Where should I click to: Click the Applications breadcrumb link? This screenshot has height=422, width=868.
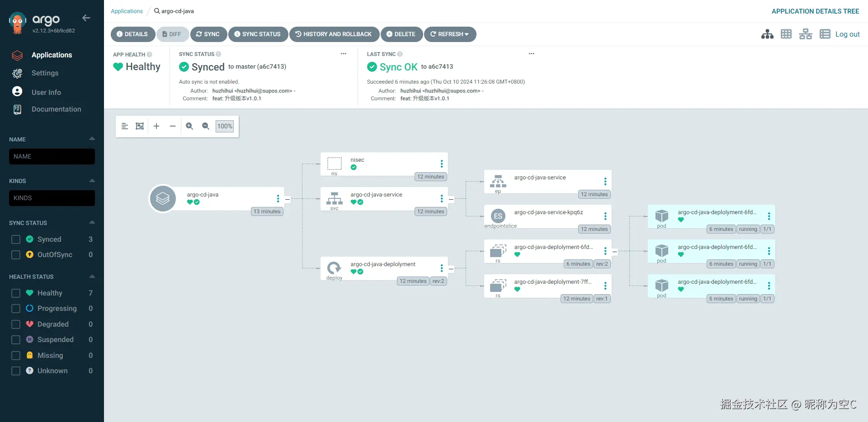tap(127, 11)
